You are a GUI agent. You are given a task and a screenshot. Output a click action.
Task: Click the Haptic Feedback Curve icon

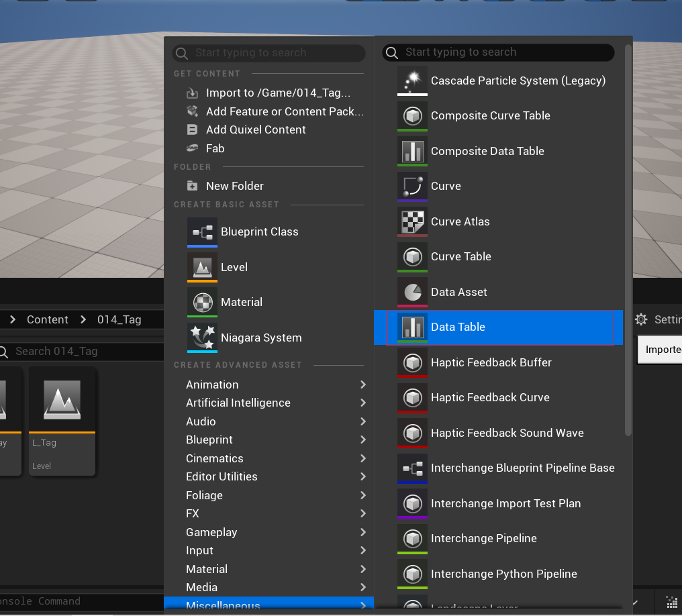coord(412,397)
